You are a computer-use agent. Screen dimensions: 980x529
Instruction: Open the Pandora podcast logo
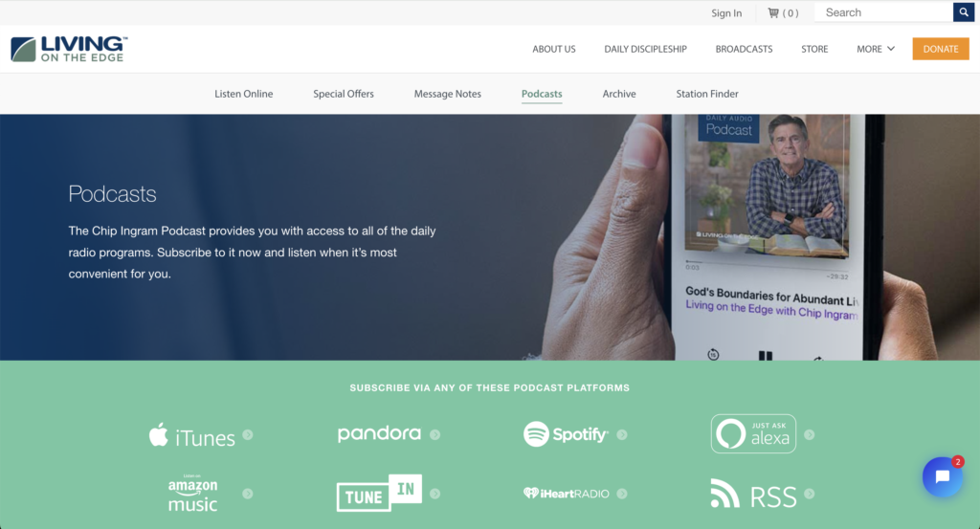tap(379, 434)
